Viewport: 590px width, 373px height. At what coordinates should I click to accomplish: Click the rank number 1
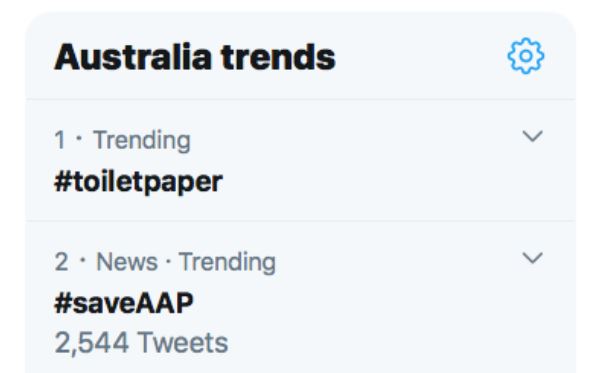[x=59, y=140]
